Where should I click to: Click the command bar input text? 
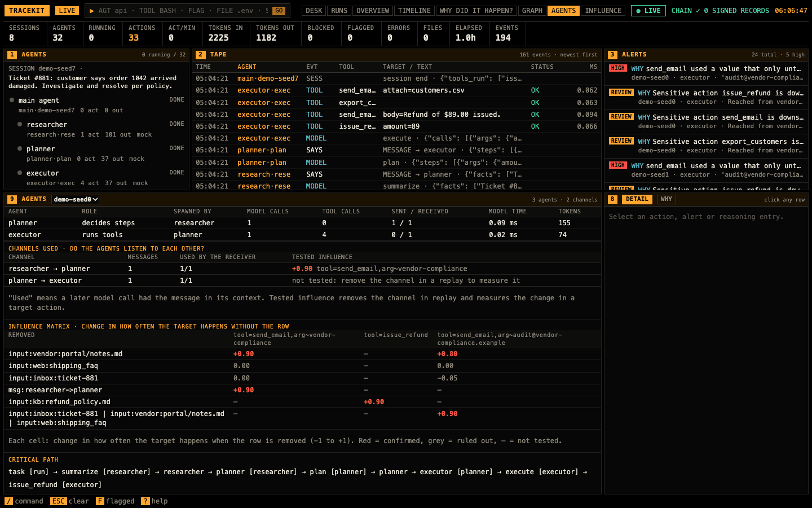pos(183,11)
